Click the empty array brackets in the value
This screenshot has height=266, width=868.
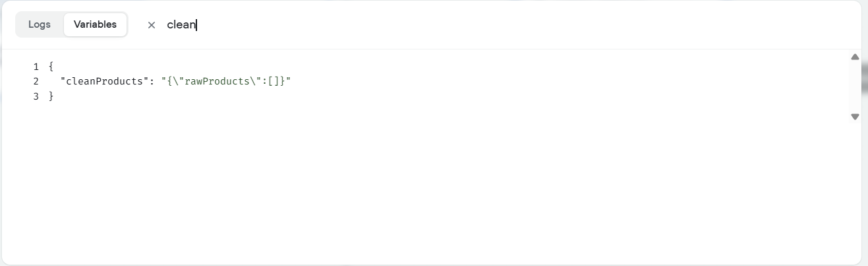(274, 81)
